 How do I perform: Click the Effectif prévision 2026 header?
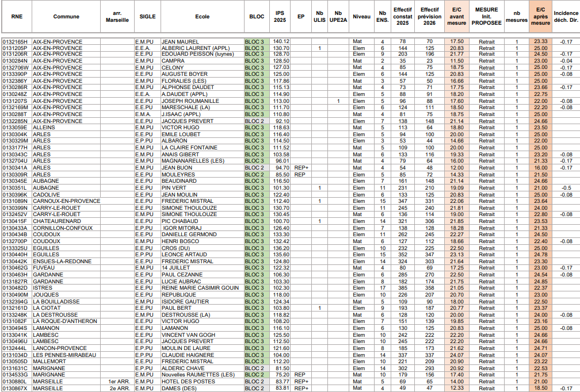(429, 17)
